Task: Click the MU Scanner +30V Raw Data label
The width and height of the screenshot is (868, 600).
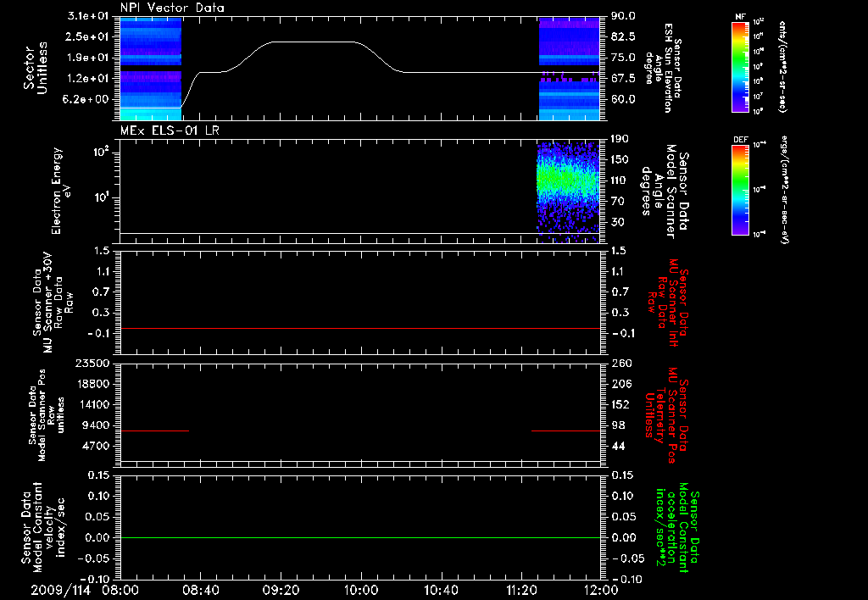Action: [53, 303]
